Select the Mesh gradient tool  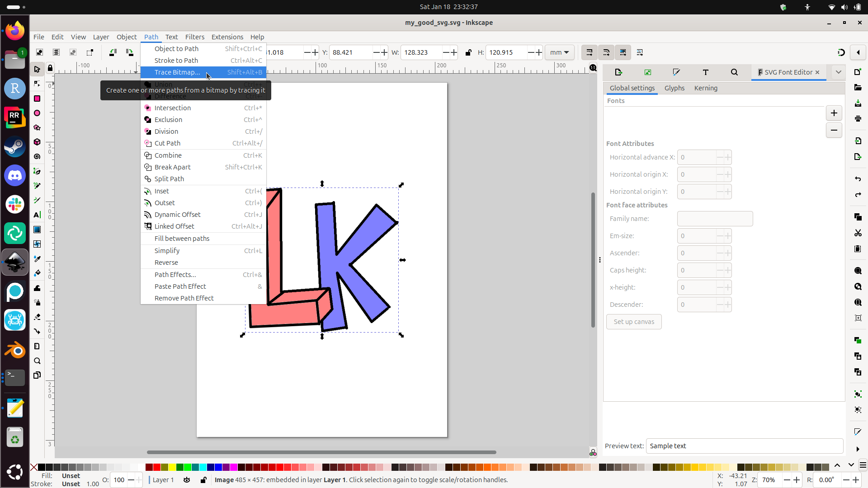(x=37, y=244)
